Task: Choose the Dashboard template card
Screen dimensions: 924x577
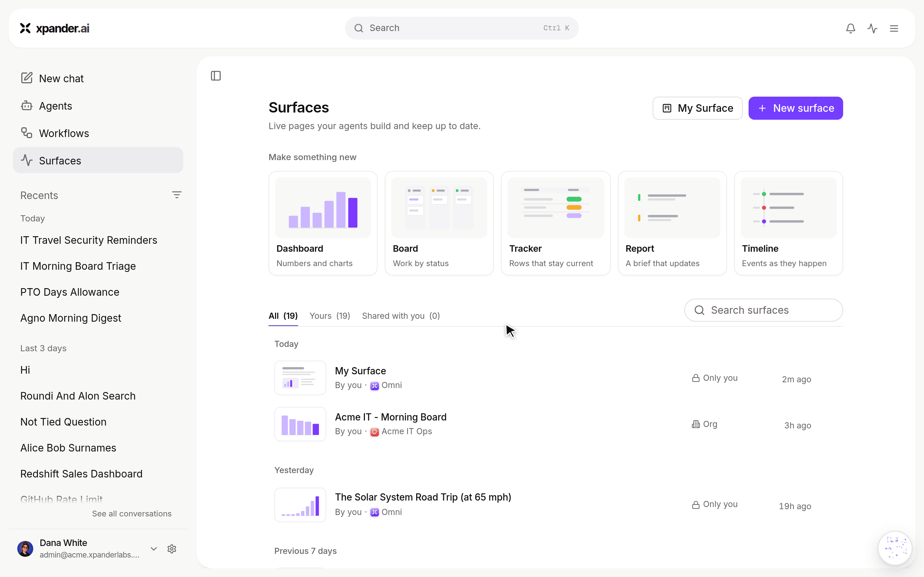Action: tap(323, 223)
